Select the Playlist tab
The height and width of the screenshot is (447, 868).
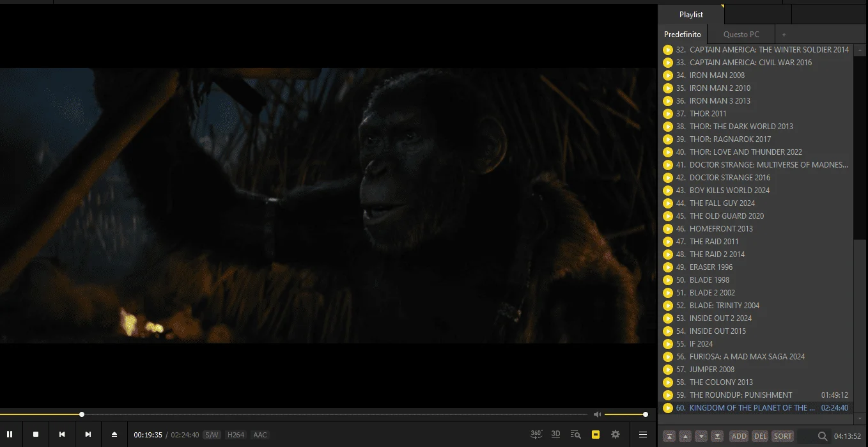[691, 15]
